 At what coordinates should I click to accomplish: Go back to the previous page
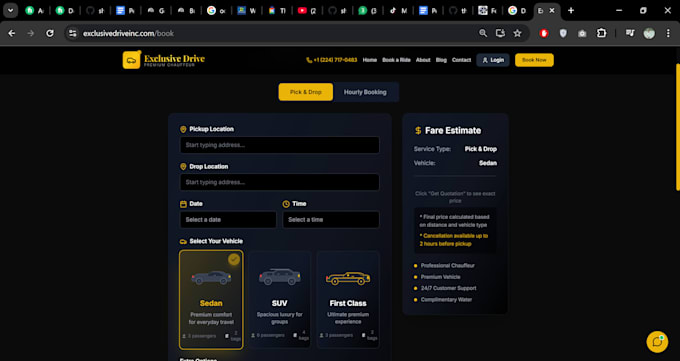click(x=12, y=33)
